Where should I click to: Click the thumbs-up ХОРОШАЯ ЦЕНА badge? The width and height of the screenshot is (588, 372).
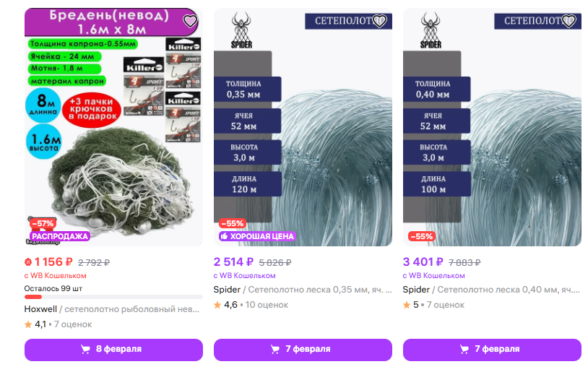(257, 236)
